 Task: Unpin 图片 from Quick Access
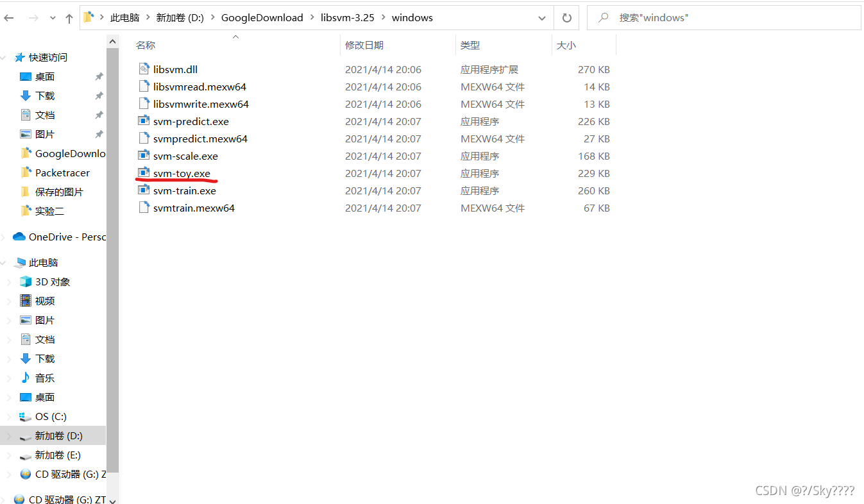click(x=99, y=134)
